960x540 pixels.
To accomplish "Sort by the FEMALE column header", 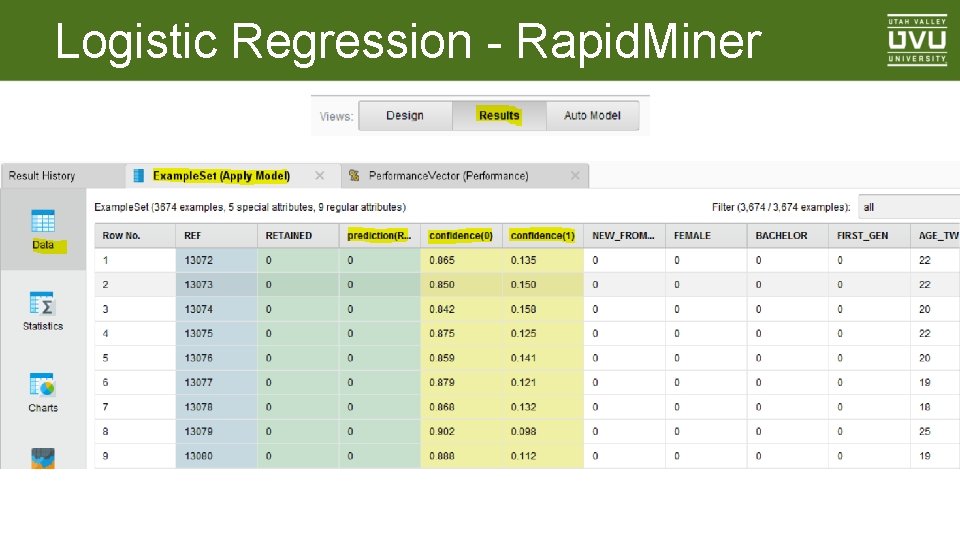I will (706, 236).
